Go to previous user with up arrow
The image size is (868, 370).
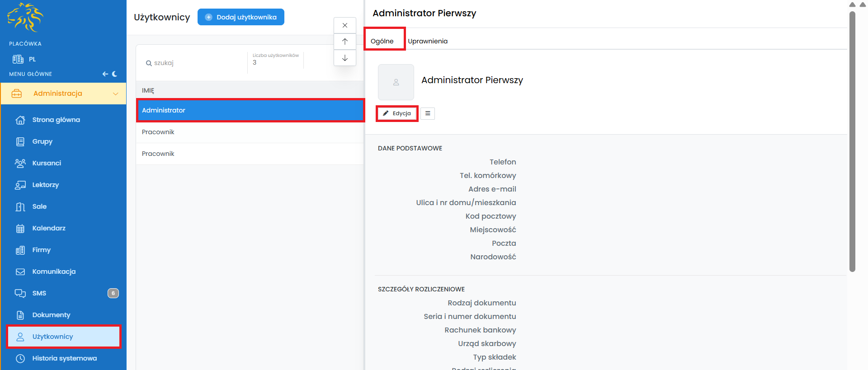(345, 42)
